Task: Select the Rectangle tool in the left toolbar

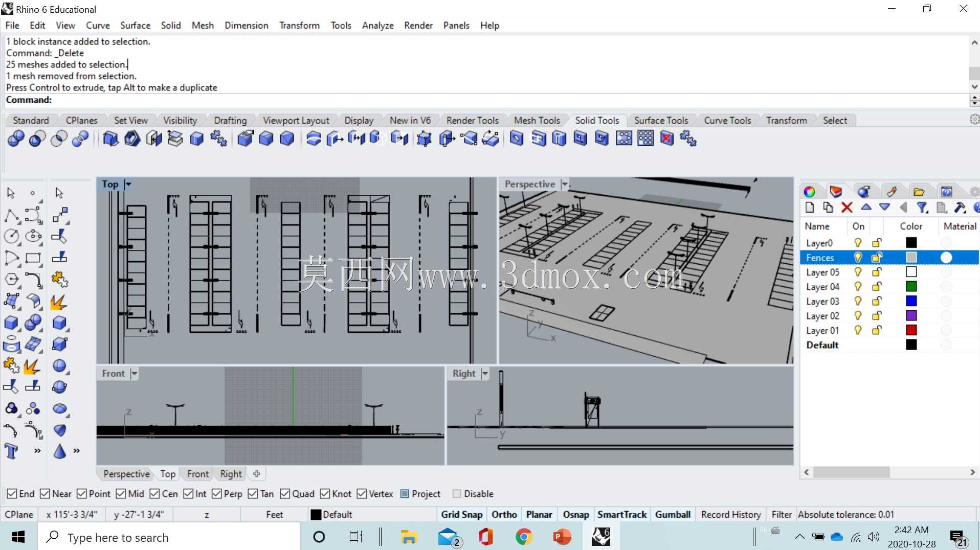Action: 33,258
